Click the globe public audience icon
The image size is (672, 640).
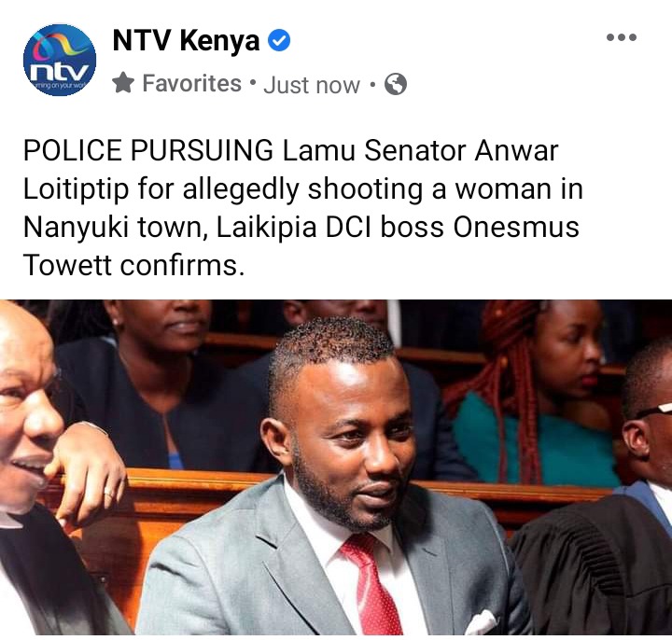tap(395, 84)
